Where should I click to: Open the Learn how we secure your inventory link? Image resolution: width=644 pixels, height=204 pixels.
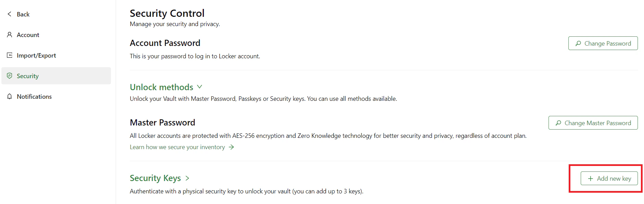[x=177, y=147]
